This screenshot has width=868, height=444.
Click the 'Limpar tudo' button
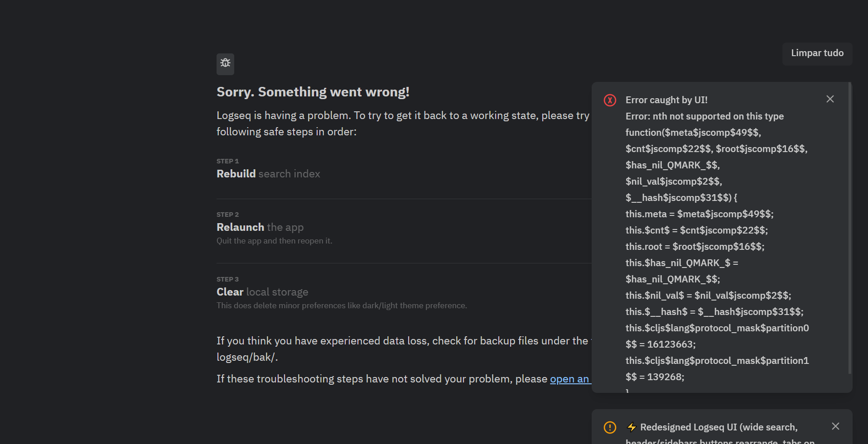pyautogui.click(x=817, y=53)
